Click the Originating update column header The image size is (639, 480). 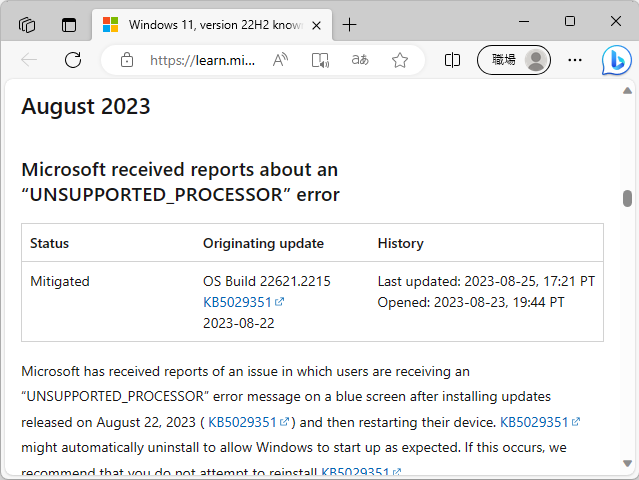coord(263,243)
